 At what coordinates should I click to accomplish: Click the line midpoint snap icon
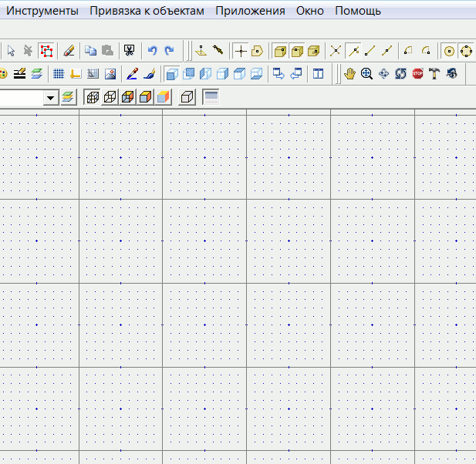tap(387, 51)
